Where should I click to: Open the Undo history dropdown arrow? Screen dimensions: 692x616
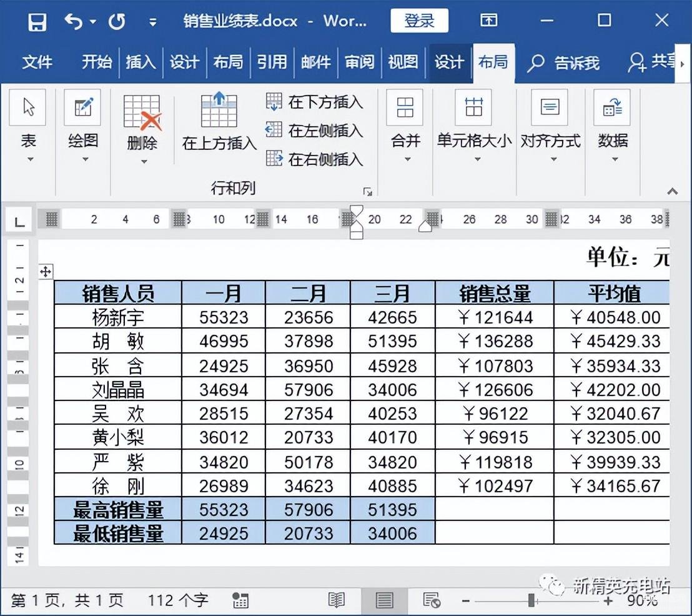point(93,21)
